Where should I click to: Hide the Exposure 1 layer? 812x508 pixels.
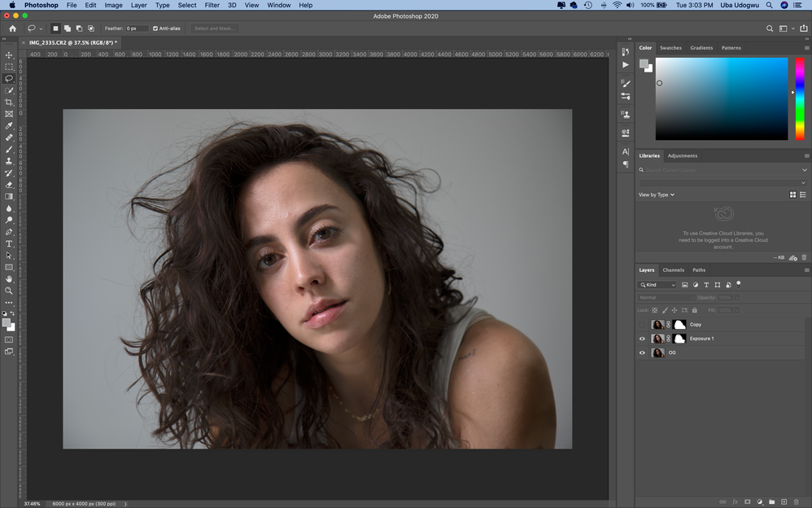tap(642, 339)
